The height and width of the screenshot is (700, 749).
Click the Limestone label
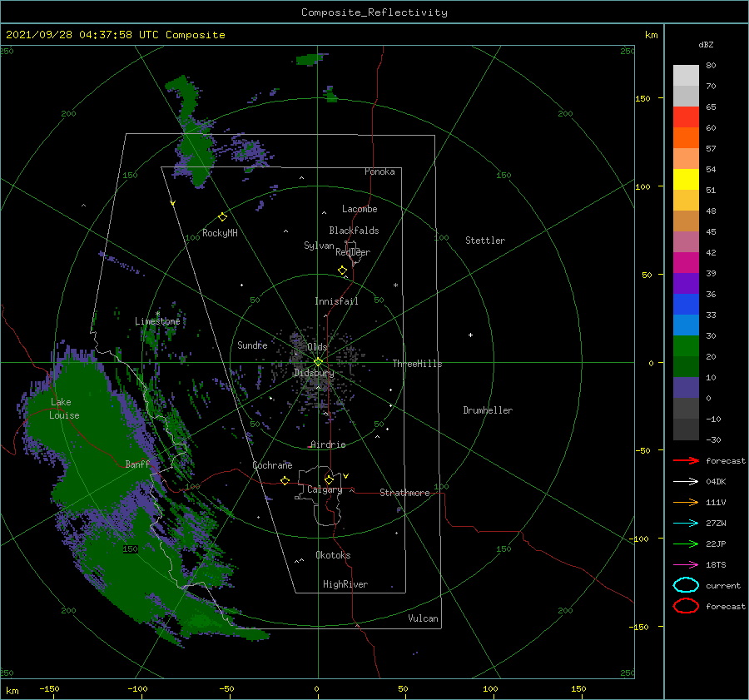pyautogui.click(x=157, y=321)
